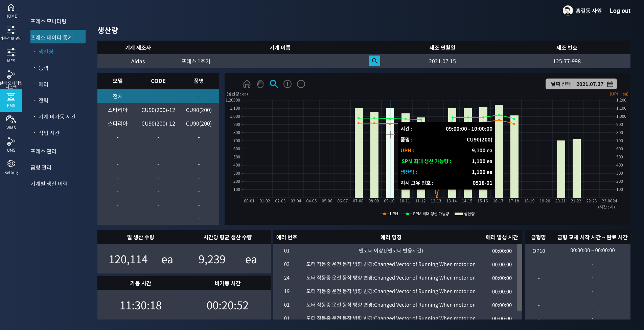This screenshot has width=644, height=330.
Task: Open the UMS sidebar module
Action: (x=11, y=145)
